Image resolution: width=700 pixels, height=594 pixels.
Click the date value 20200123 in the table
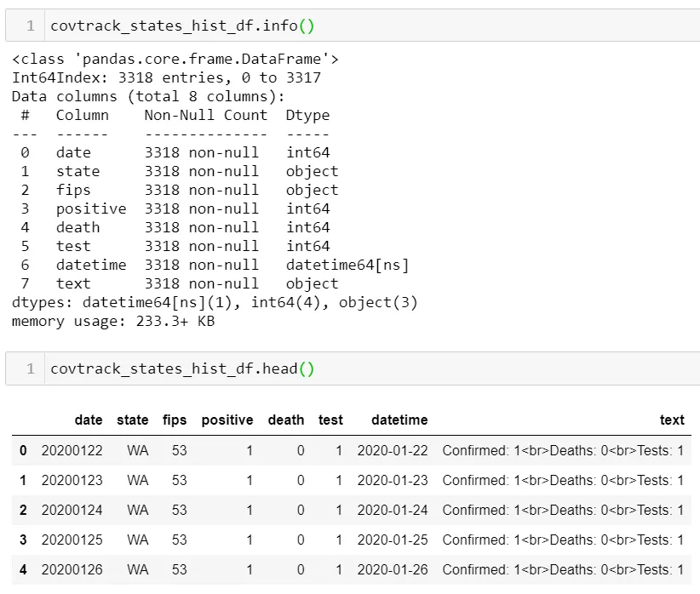pyautogui.click(x=72, y=480)
